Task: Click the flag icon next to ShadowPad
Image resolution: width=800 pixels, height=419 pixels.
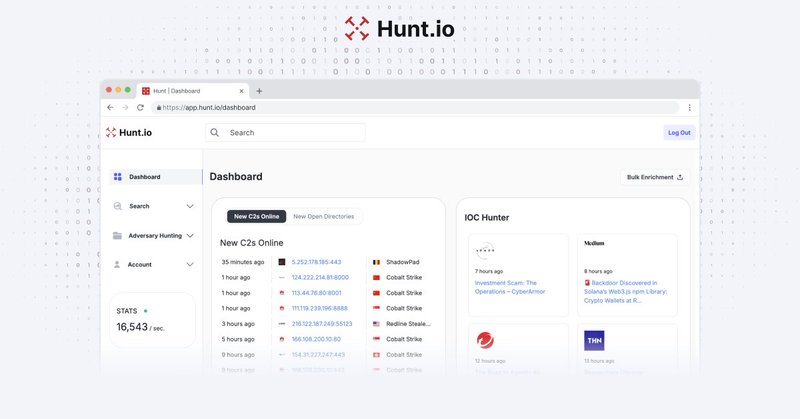Action: [x=377, y=262]
